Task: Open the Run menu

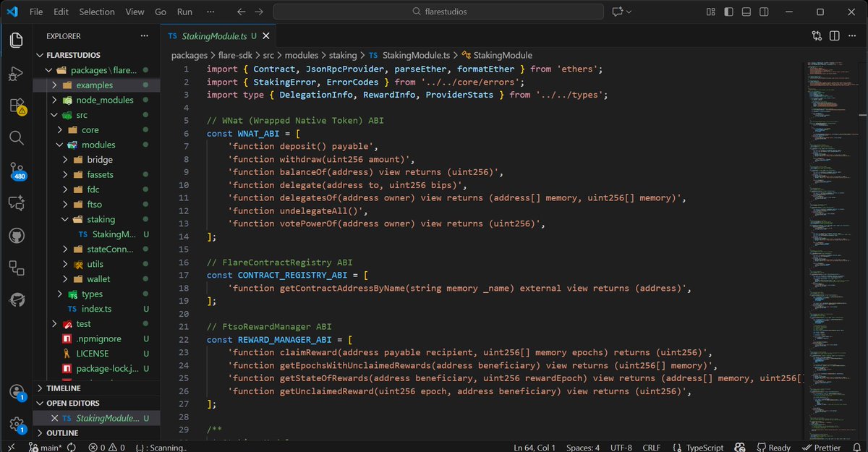Action: click(184, 12)
